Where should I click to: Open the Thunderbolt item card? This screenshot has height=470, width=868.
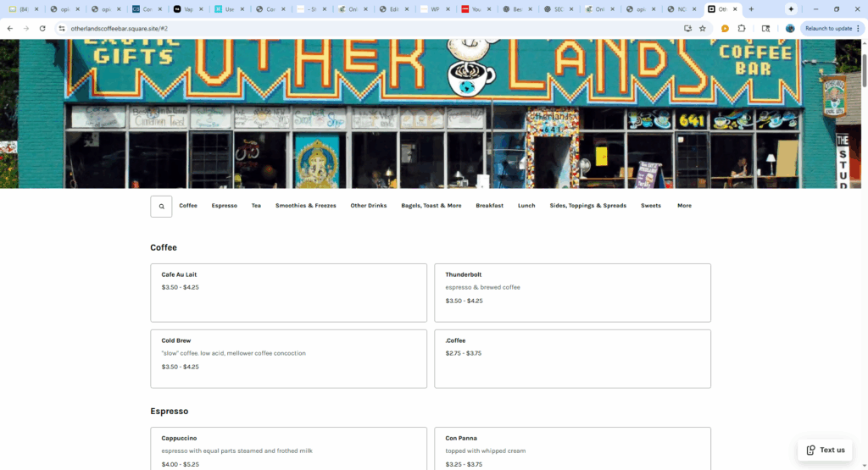(572, 292)
